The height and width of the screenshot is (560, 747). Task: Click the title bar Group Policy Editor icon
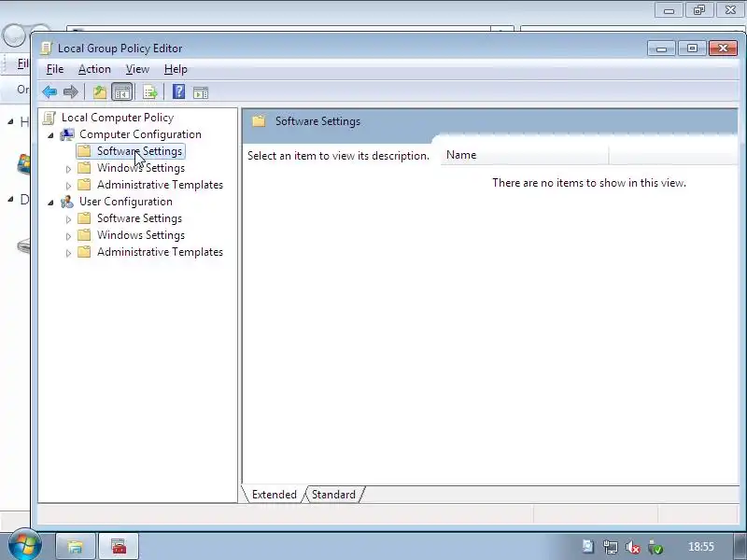(46, 49)
